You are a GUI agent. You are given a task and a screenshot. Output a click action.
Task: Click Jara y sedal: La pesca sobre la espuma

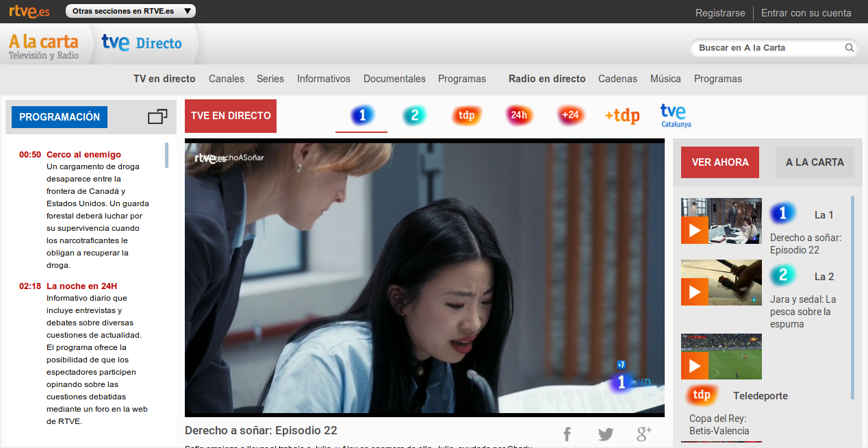click(803, 312)
